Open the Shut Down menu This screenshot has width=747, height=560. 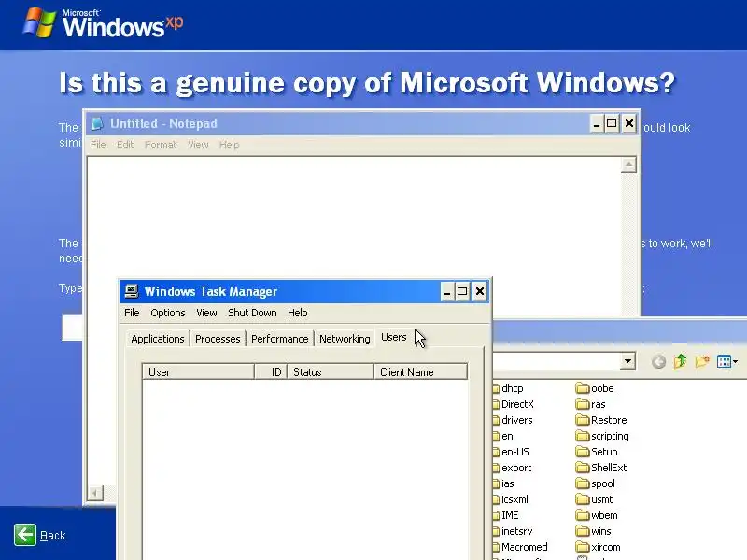(252, 313)
